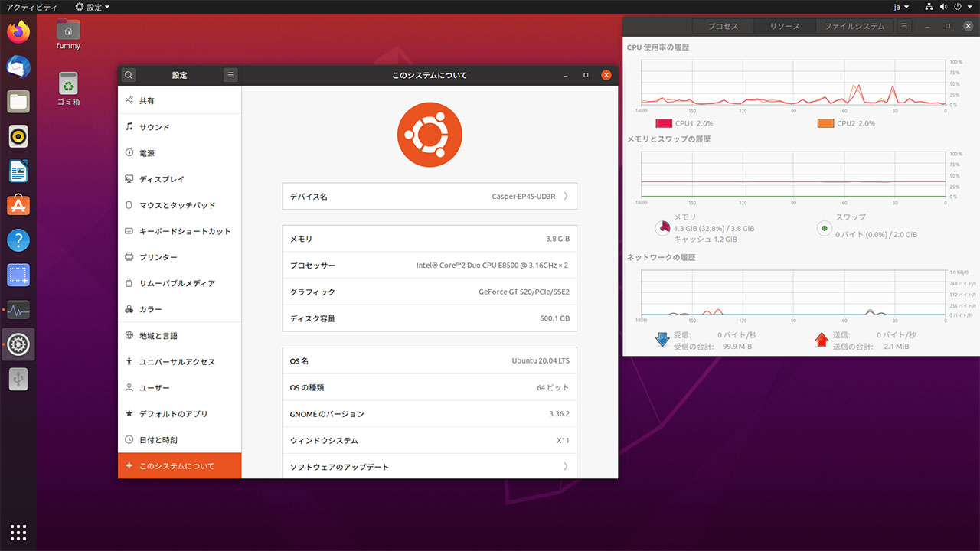Image resolution: width=980 pixels, height=551 pixels.
Task: Open the ja input source dropdown
Action: tap(902, 7)
